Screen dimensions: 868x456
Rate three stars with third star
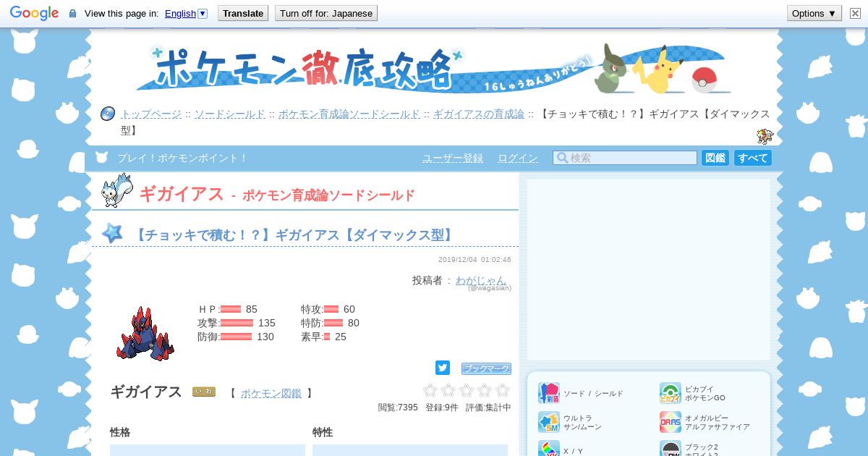pos(467,390)
